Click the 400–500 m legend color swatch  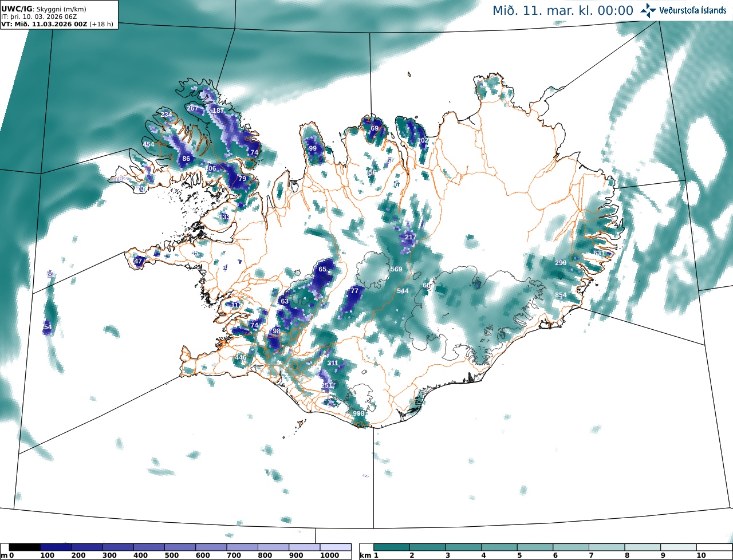tap(149, 548)
